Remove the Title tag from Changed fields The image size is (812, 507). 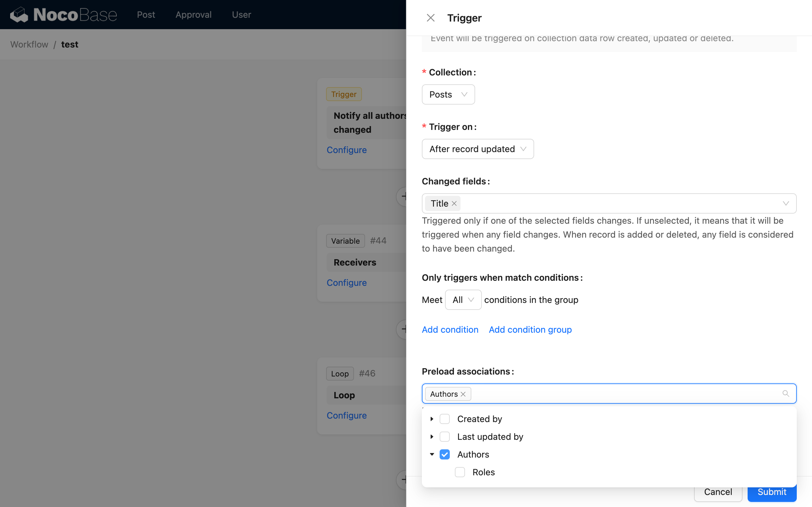(454, 203)
